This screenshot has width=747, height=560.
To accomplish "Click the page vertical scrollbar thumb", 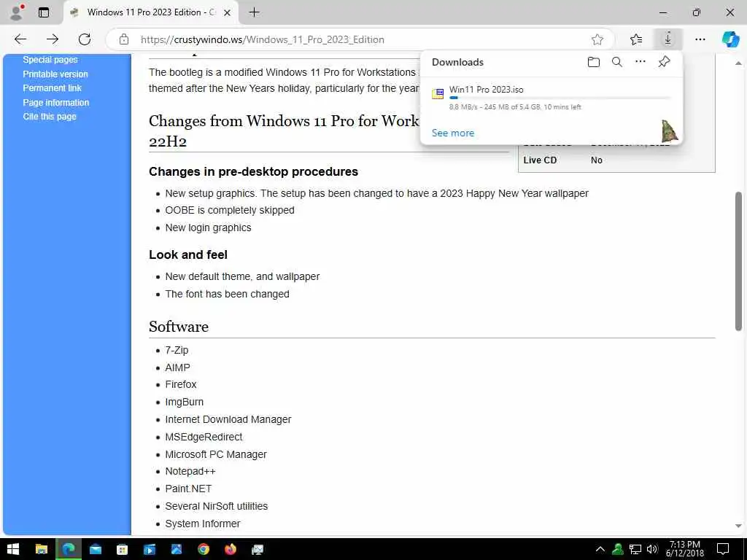I will tap(738, 261).
